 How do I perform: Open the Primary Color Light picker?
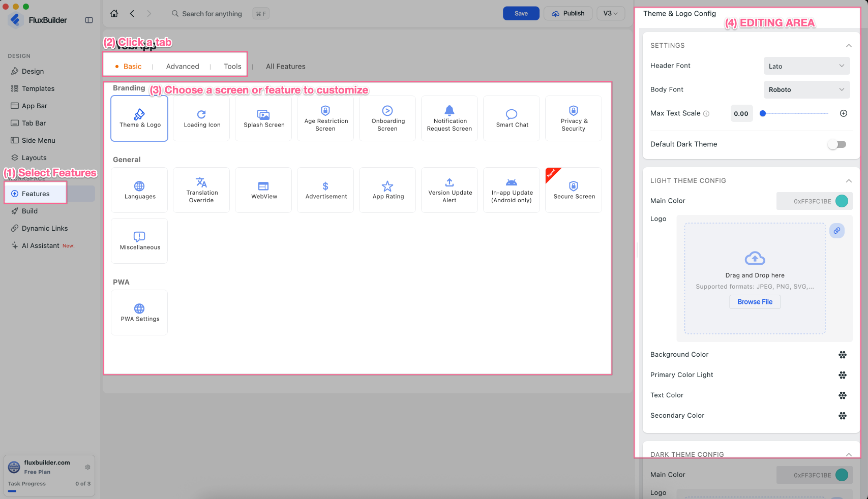point(843,375)
